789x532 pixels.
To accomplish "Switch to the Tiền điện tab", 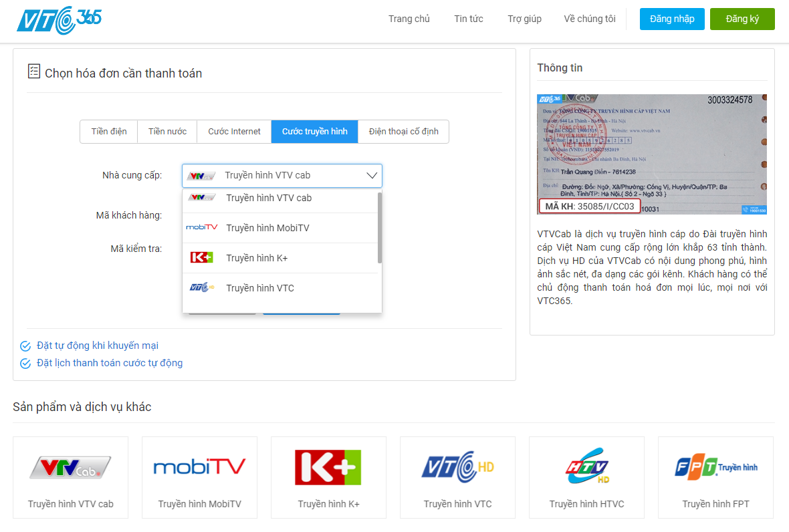I will click(x=109, y=132).
